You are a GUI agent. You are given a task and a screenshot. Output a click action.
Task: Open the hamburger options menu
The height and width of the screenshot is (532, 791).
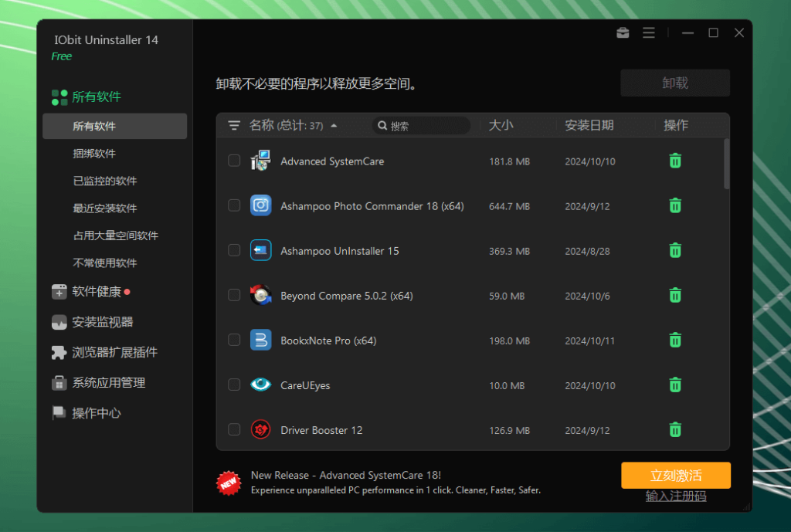649,32
